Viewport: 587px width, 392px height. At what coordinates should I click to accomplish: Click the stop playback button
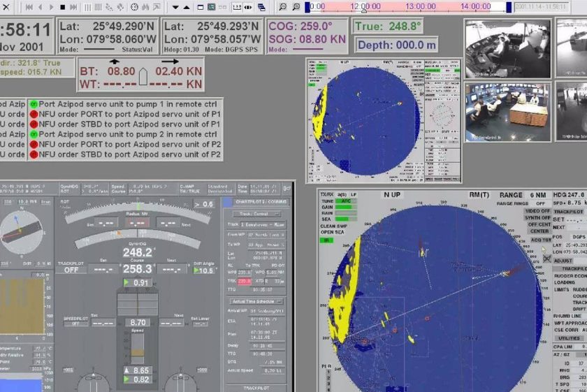click(x=62, y=7)
